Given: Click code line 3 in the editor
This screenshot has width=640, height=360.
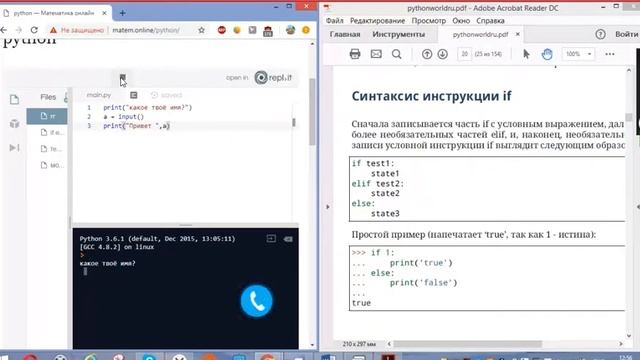Looking at the screenshot, I should [x=136, y=126].
